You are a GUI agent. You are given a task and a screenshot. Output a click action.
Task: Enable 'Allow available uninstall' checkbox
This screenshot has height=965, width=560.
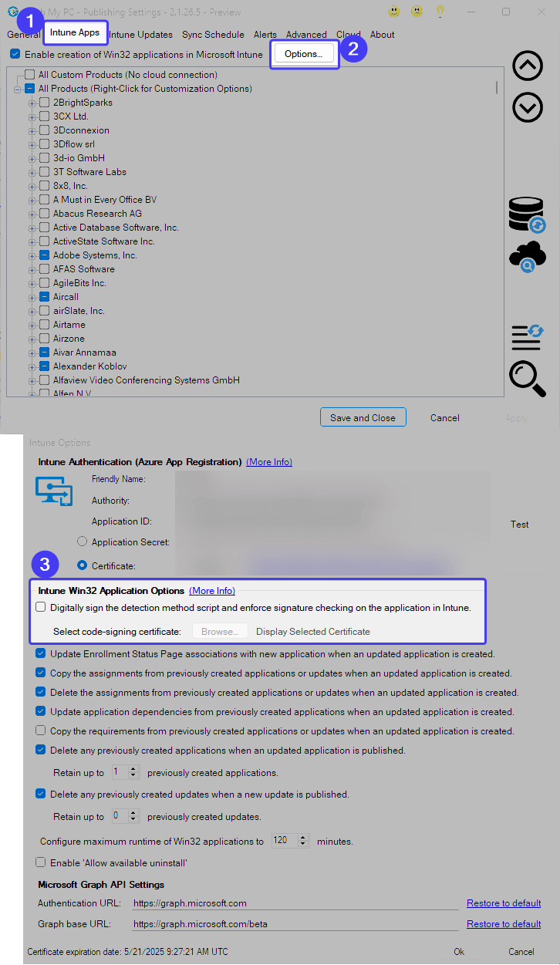click(x=41, y=862)
